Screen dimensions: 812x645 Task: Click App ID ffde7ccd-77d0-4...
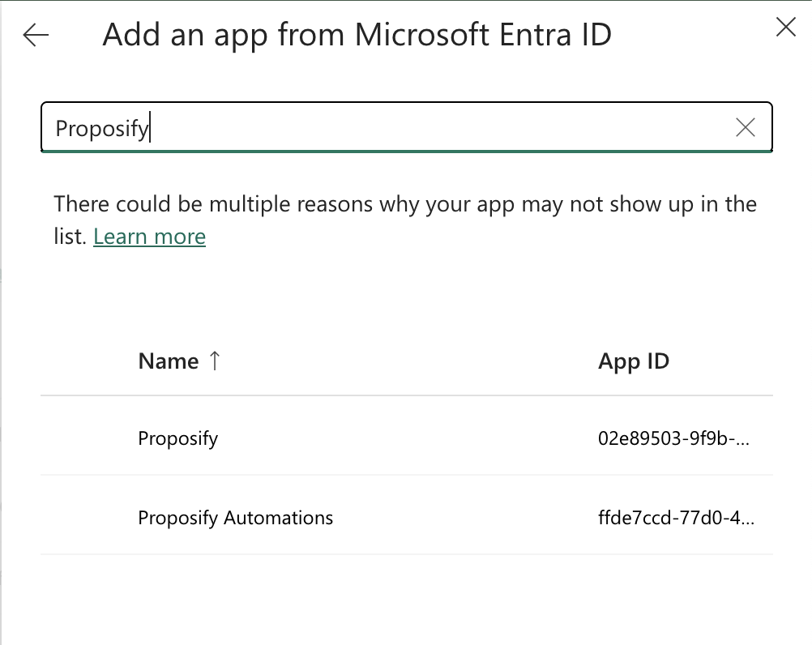676,518
